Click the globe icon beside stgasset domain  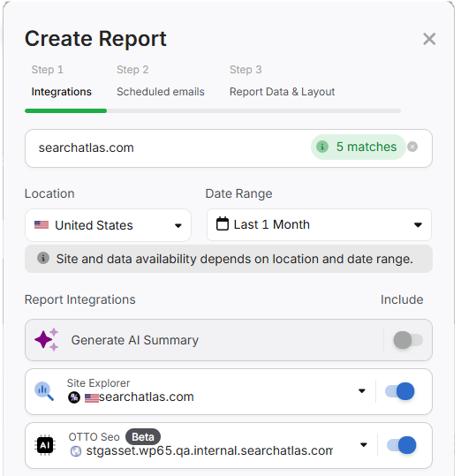pyautogui.click(x=76, y=451)
